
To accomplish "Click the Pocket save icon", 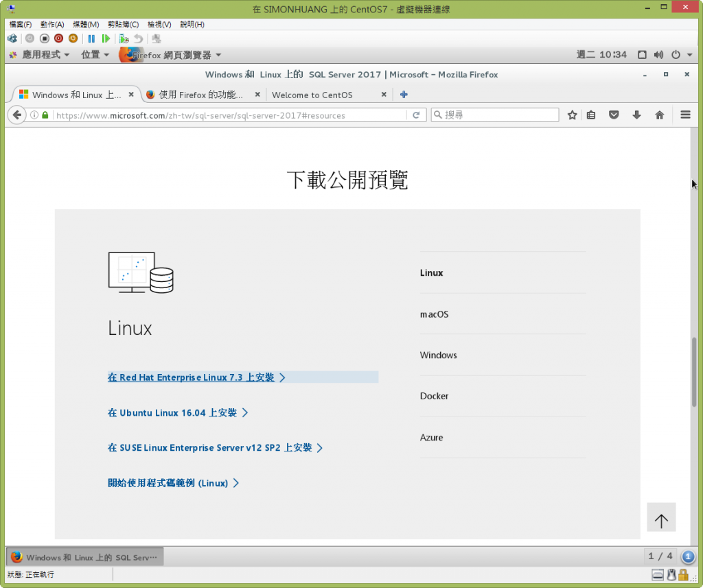I will [x=614, y=115].
